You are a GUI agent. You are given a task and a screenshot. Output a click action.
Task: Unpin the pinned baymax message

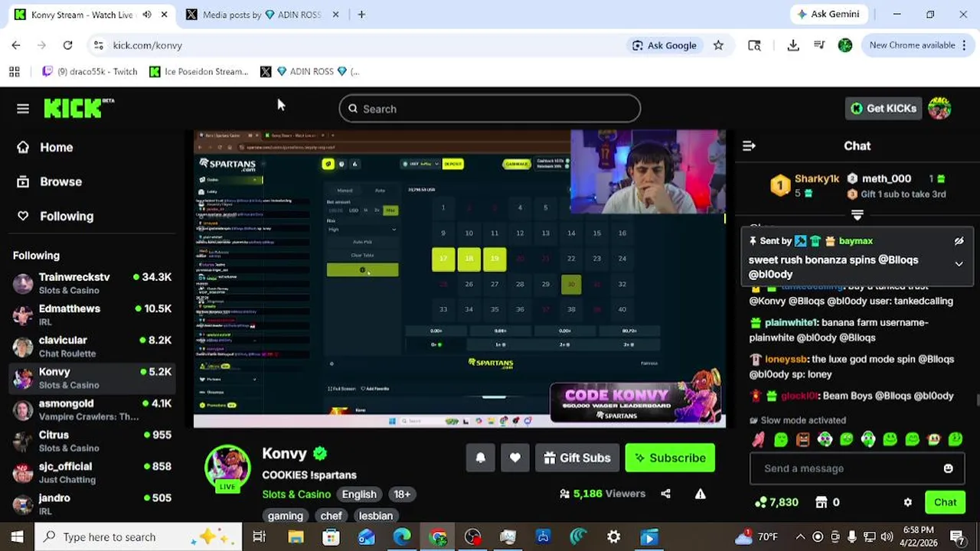959,241
